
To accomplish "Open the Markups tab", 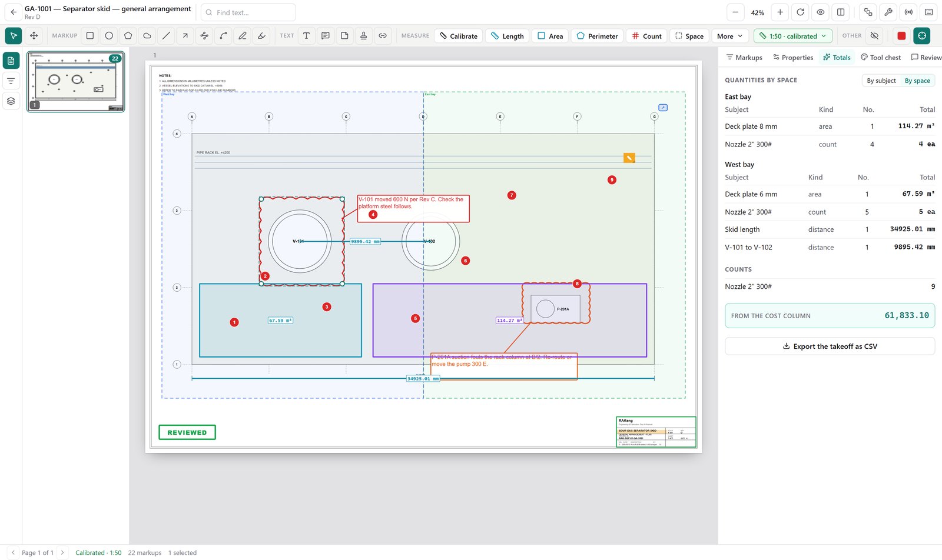I will click(744, 58).
